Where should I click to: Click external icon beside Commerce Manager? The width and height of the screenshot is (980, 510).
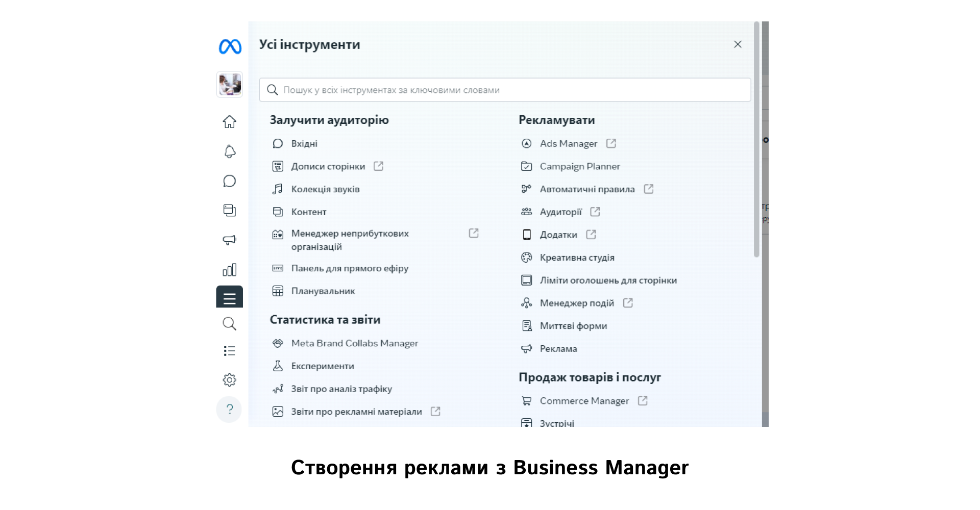[643, 401]
